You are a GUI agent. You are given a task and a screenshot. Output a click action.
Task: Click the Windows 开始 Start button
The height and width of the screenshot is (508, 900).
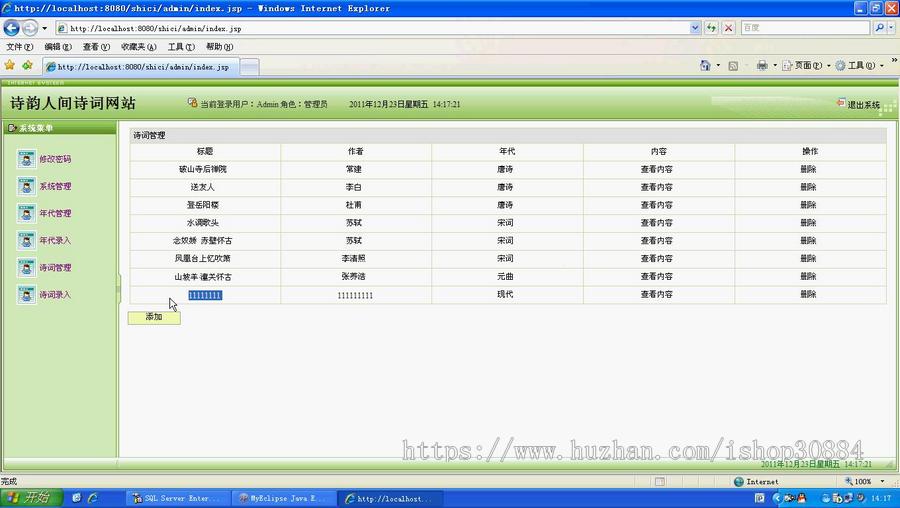tap(32, 498)
